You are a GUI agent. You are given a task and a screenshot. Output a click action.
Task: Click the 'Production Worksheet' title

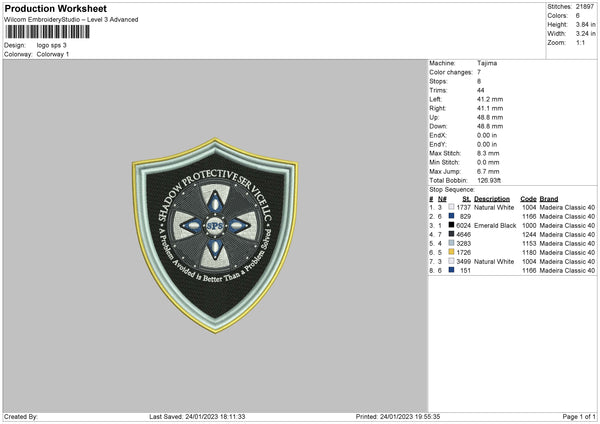(55, 8)
